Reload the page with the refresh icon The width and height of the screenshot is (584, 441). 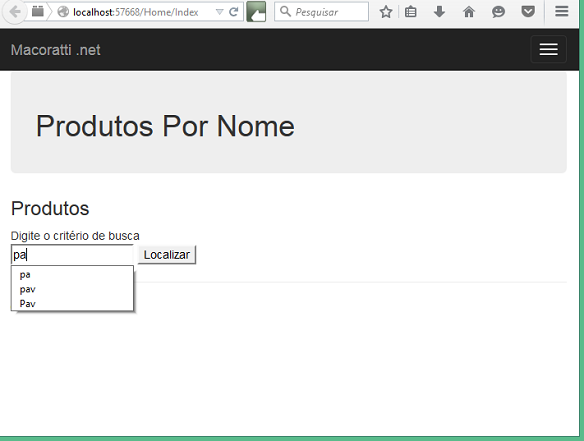coord(234,12)
